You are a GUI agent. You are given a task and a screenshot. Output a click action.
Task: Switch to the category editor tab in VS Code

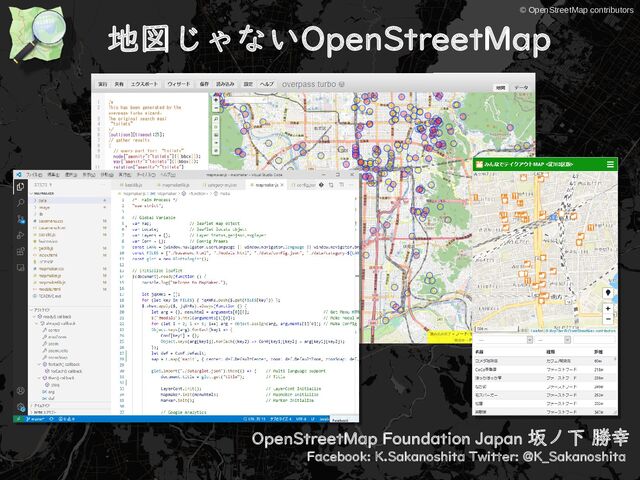pyautogui.click(x=222, y=185)
